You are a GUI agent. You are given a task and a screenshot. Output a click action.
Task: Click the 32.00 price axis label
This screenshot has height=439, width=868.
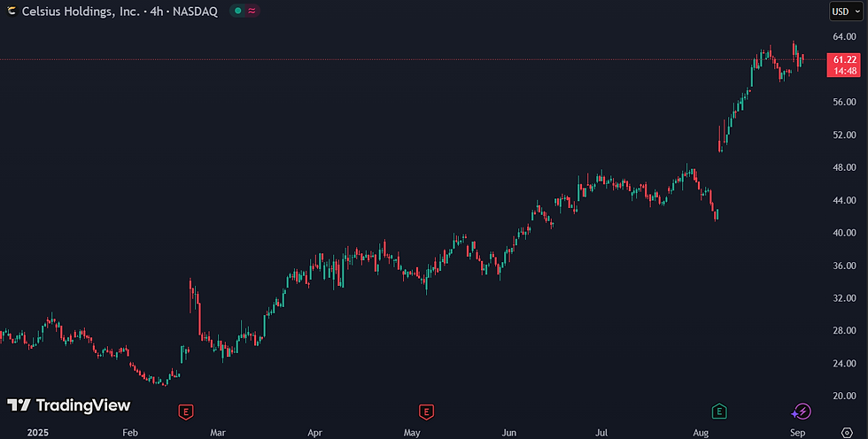845,298
